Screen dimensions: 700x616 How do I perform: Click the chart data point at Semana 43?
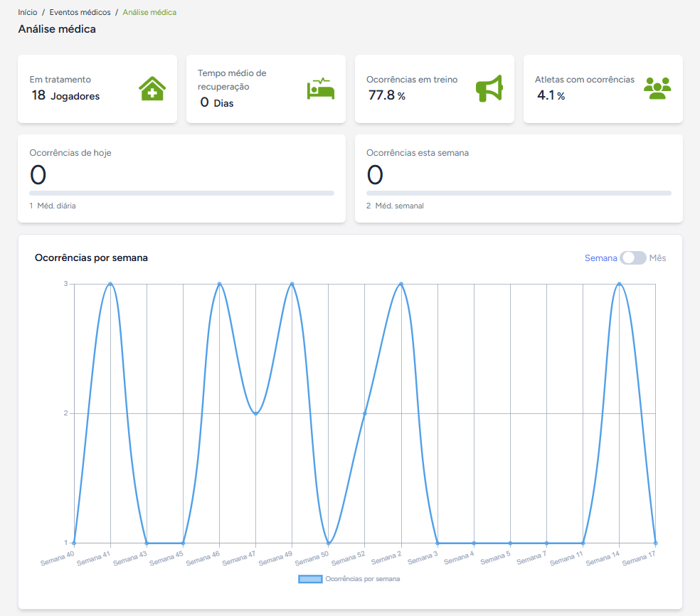point(147,543)
